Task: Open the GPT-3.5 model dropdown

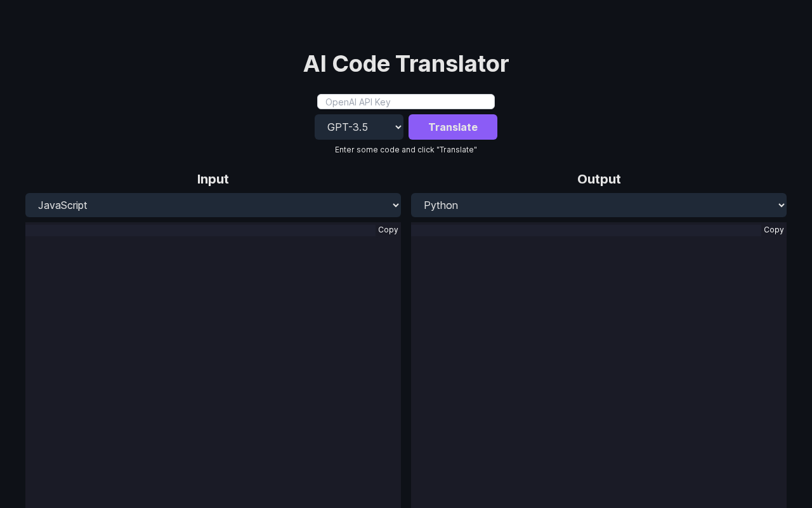Action: pos(359,127)
